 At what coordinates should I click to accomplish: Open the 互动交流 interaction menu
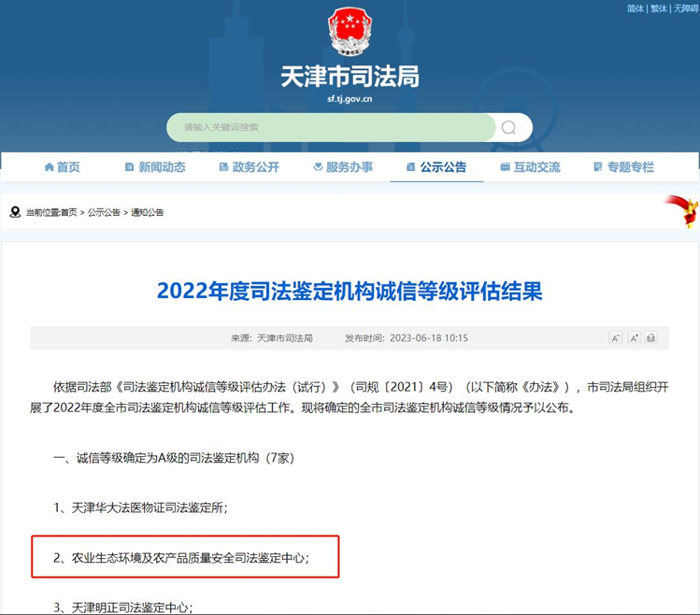click(530, 167)
